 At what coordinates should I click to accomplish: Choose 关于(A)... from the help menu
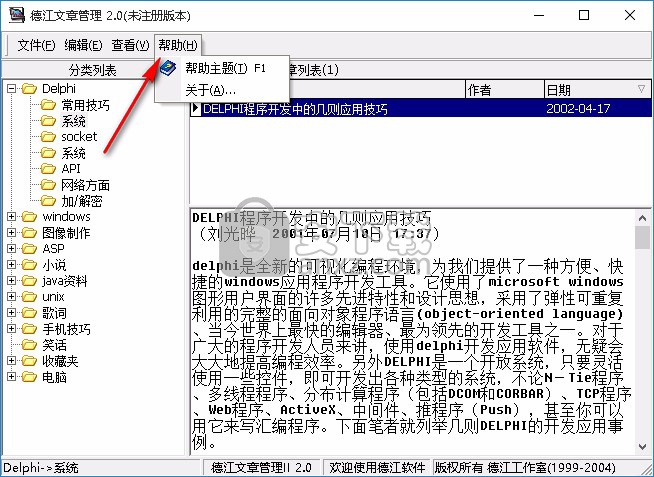coord(210,90)
